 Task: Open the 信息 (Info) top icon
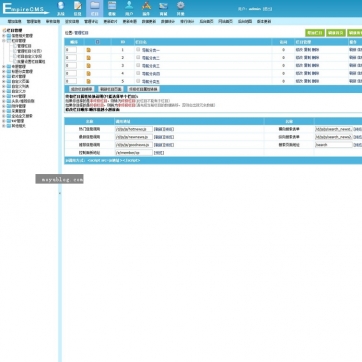tap(77, 8)
